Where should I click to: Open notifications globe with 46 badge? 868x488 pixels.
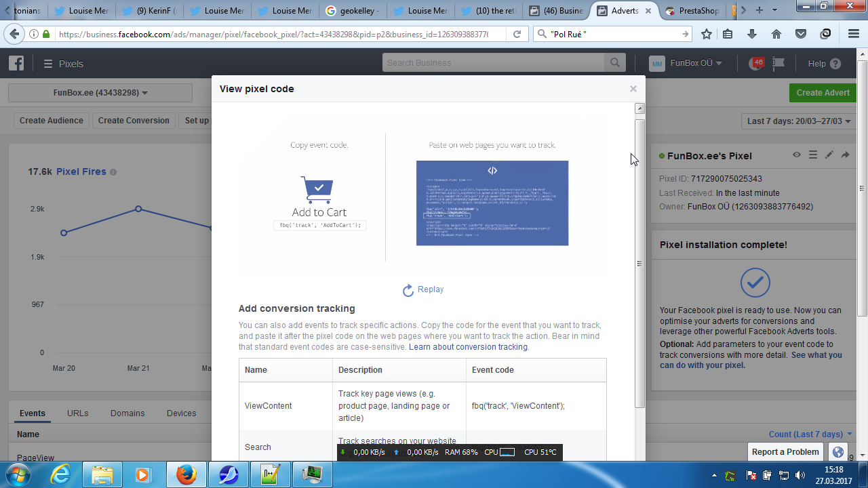point(756,64)
